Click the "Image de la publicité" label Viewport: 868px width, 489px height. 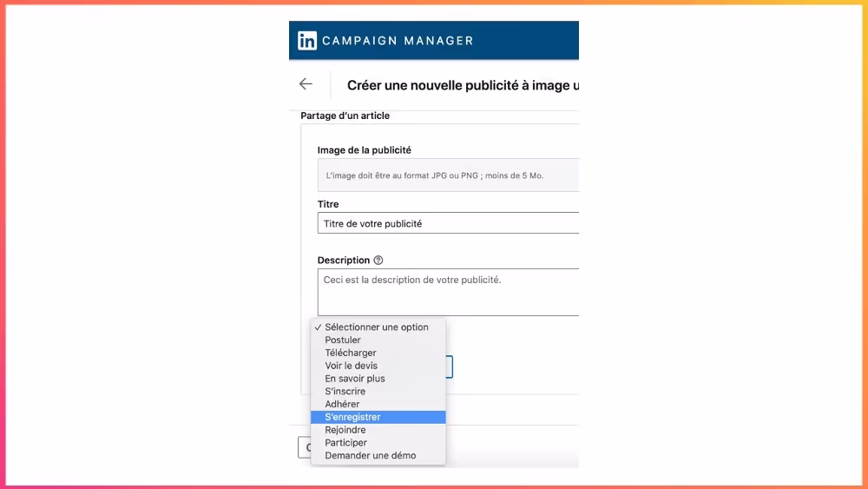pos(365,150)
